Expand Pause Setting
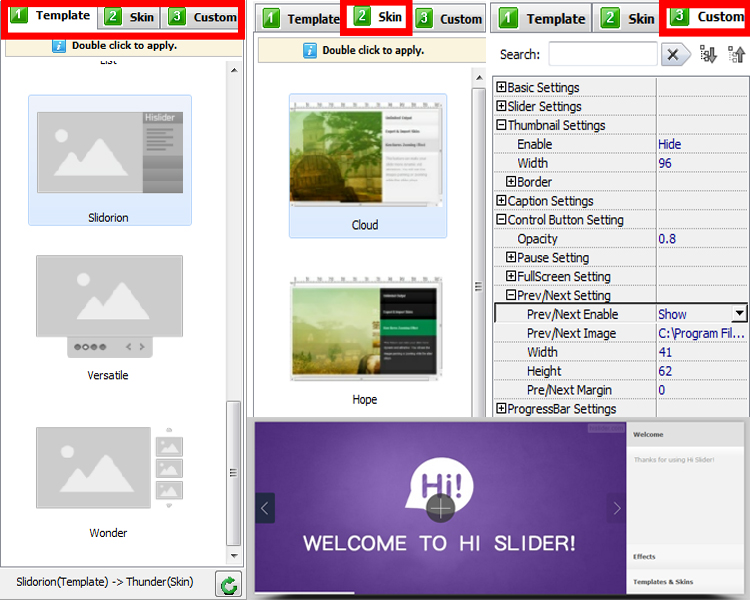The width and height of the screenshot is (750, 600). (511, 257)
